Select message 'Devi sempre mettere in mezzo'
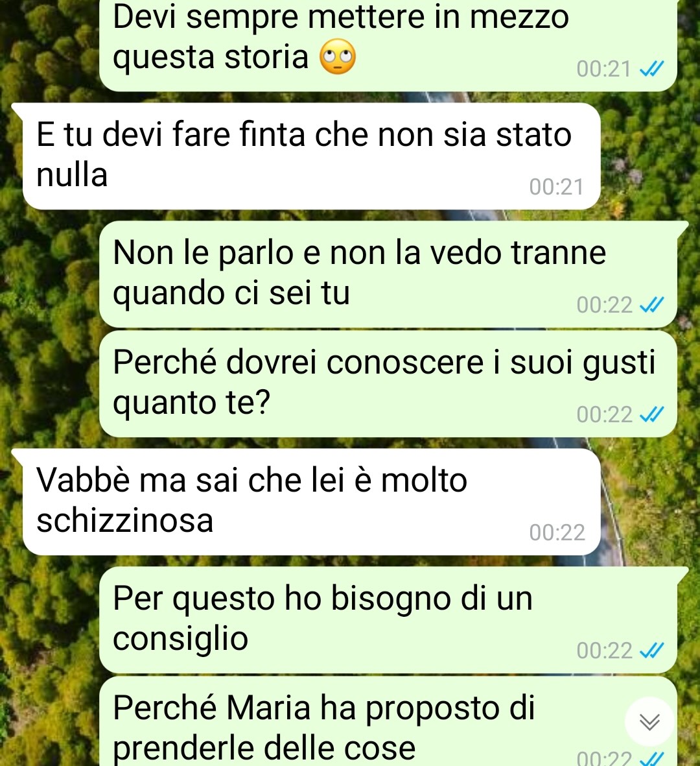The height and width of the screenshot is (766, 700). pyautogui.click(x=388, y=44)
